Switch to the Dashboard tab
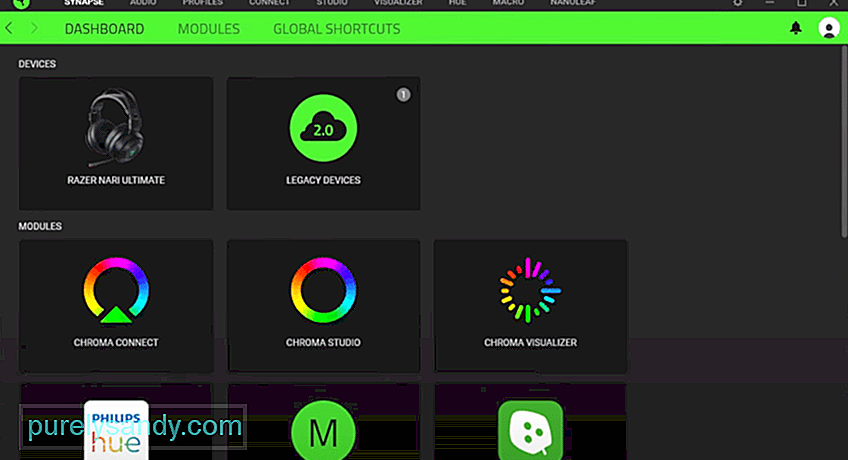The width and height of the screenshot is (848, 460). coord(104,29)
